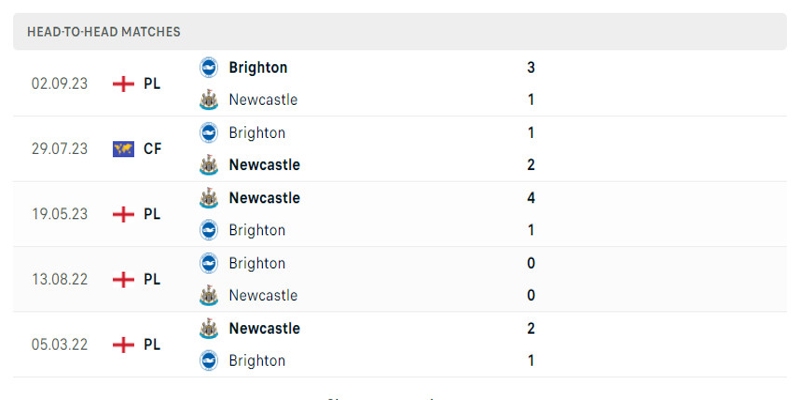Click Newcastle's score of 4
Screen dimensions: 800x400
(531, 198)
